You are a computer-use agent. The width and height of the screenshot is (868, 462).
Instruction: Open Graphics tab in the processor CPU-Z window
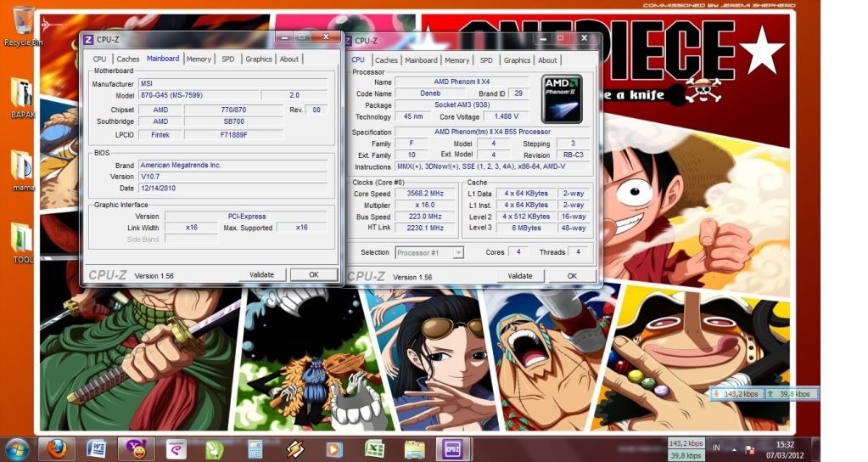coord(517,60)
